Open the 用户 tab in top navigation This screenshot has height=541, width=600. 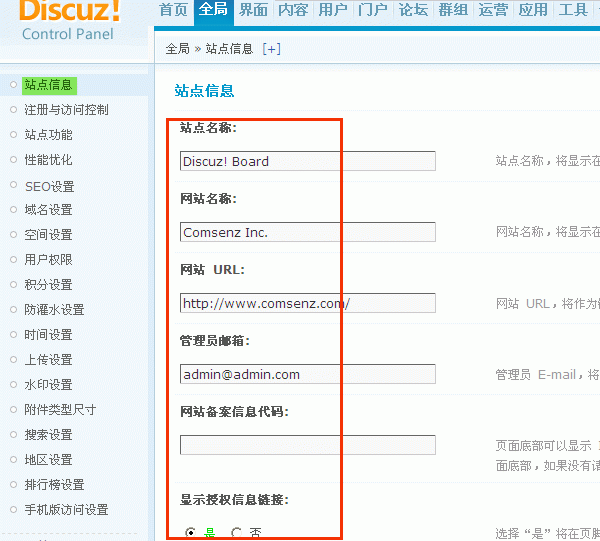tap(333, 10)
